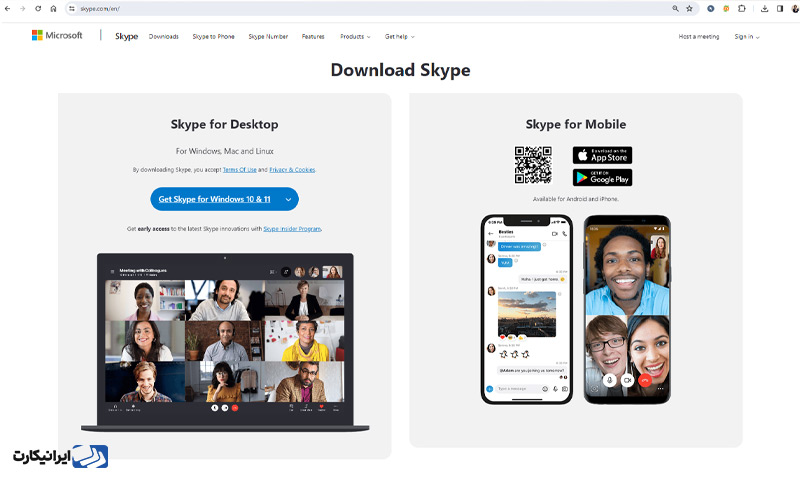Open the Privacy & Cookies link
Viewport: 800px width, 477px height.
pos(292,169)
